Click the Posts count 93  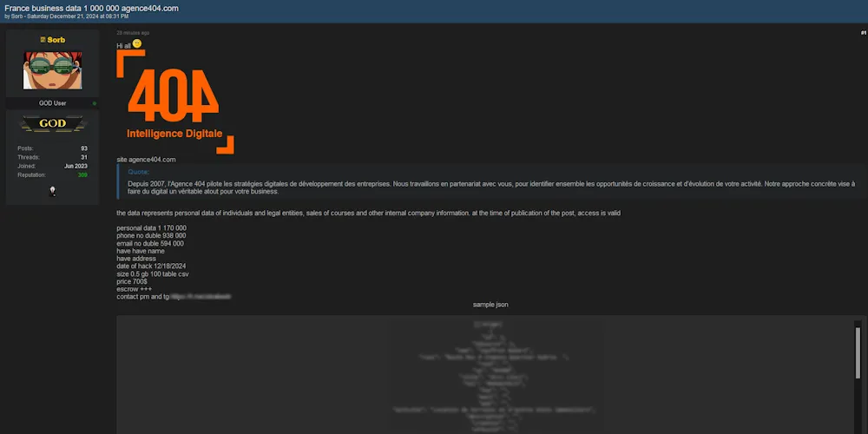(x=83, y=148)
